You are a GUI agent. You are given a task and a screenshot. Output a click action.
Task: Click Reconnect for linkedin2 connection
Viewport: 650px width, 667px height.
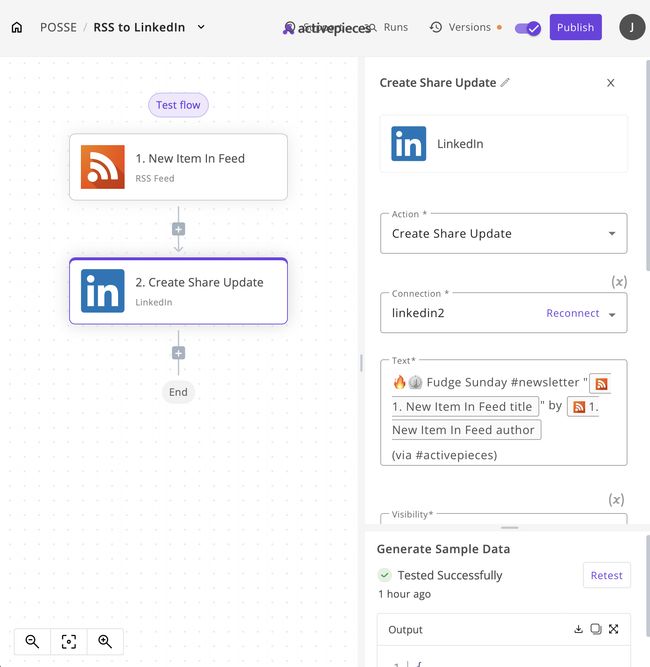pyautogui.click(x=573, y=313)
